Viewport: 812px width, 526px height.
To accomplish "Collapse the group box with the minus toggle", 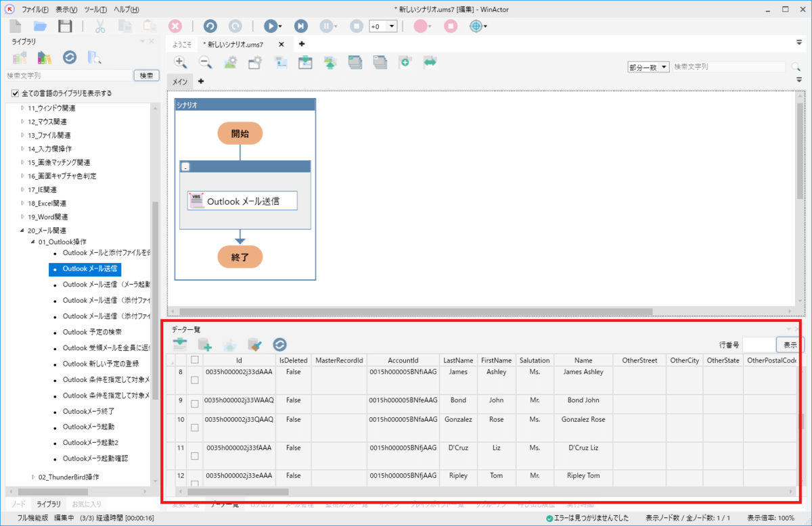I will [x=185, y=167].
